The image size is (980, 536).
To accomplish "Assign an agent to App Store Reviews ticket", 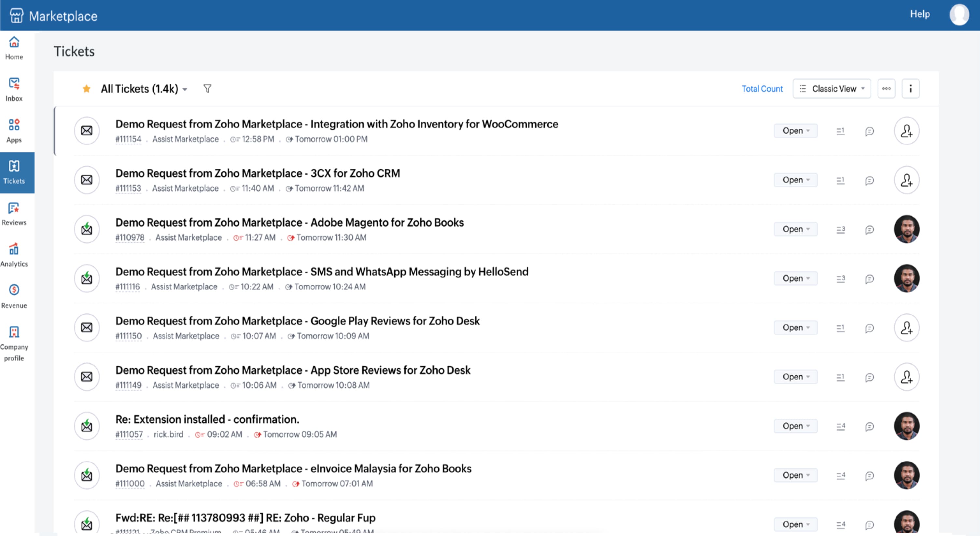I will coord(906,376).
